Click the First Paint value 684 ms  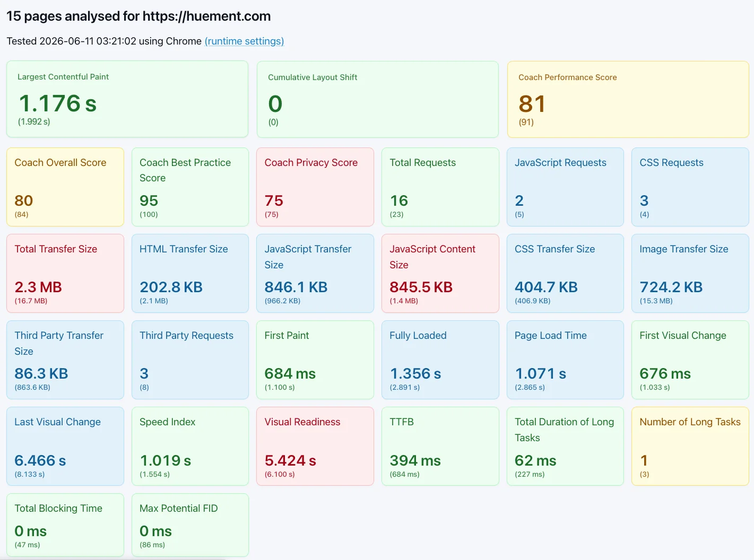tap(290, 373)
